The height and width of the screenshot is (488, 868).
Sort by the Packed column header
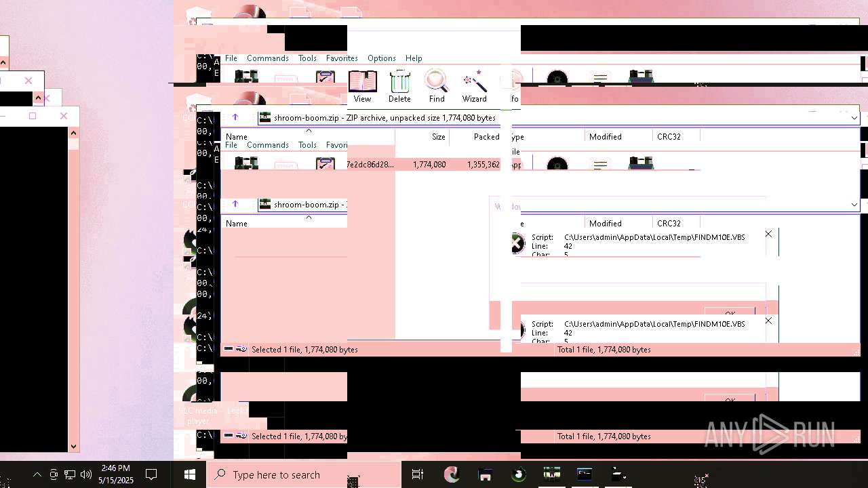[486, 137]
